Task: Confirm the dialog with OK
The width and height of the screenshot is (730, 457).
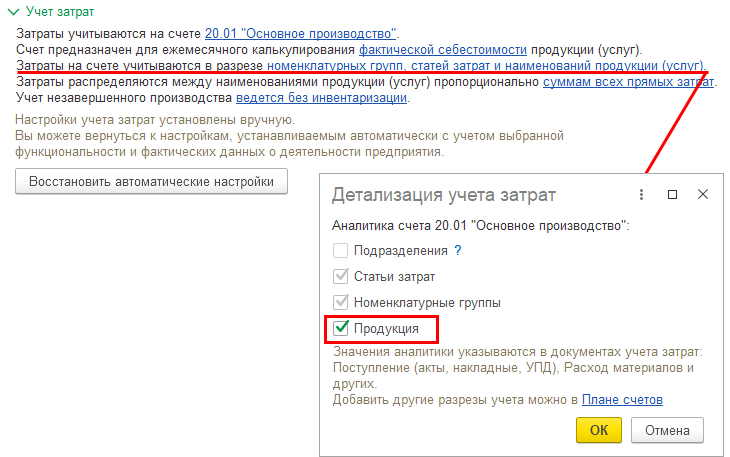Action: tap(599, 430)
